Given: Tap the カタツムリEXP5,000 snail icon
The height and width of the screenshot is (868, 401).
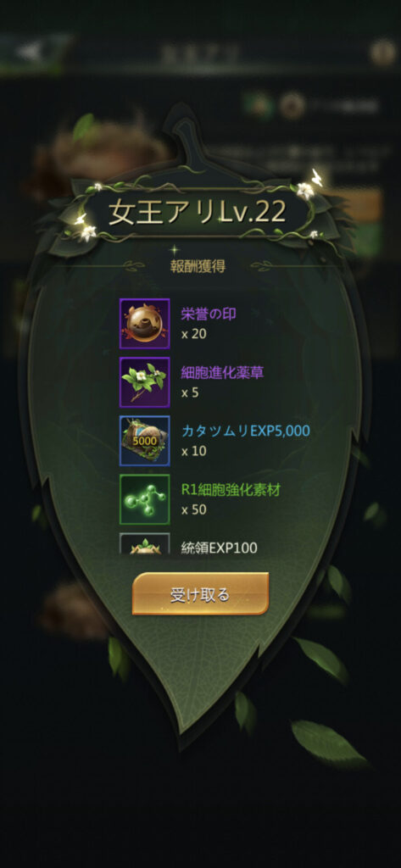Looking at the screenshot, I should coord(145,441).
